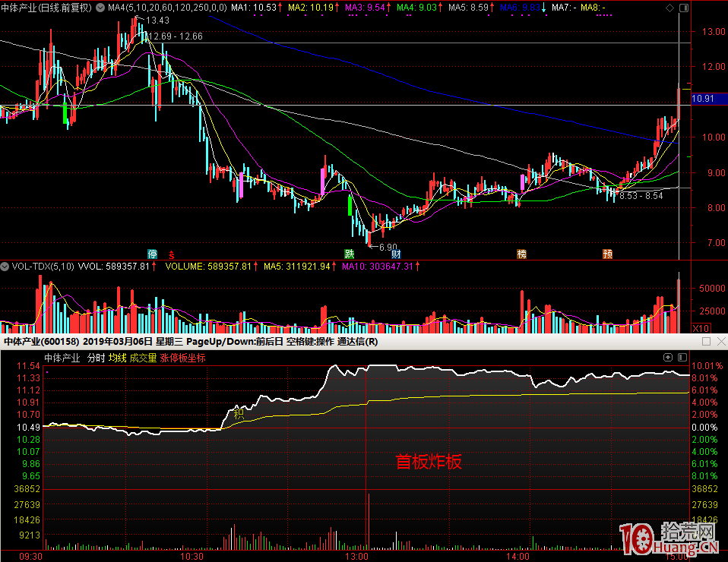The height and width of the screenshot is (562, 728).
Task: Click the green 跌 event marker
Action: tap(349, 253)
